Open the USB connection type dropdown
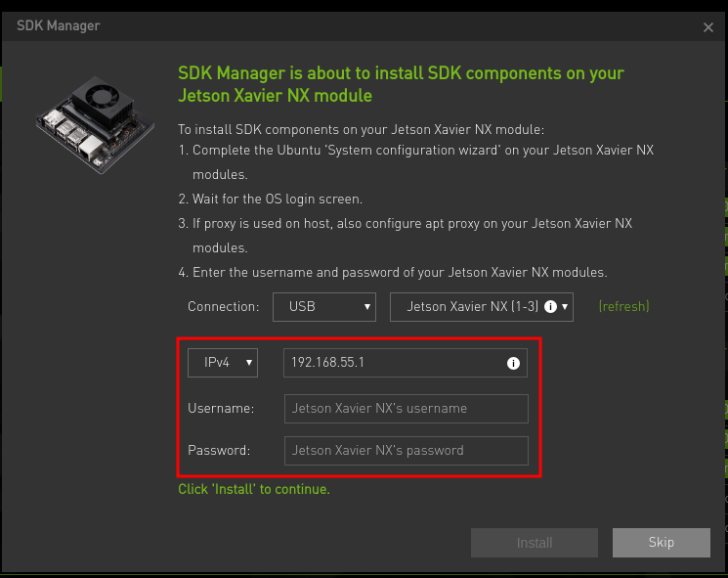Screen dimensions: 728x578 (324, 307)
